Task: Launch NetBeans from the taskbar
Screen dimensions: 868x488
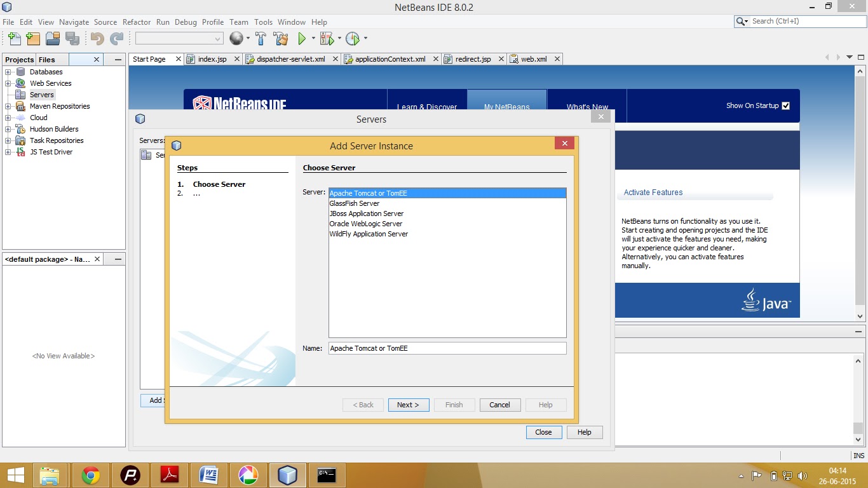Action: point(287,475)
